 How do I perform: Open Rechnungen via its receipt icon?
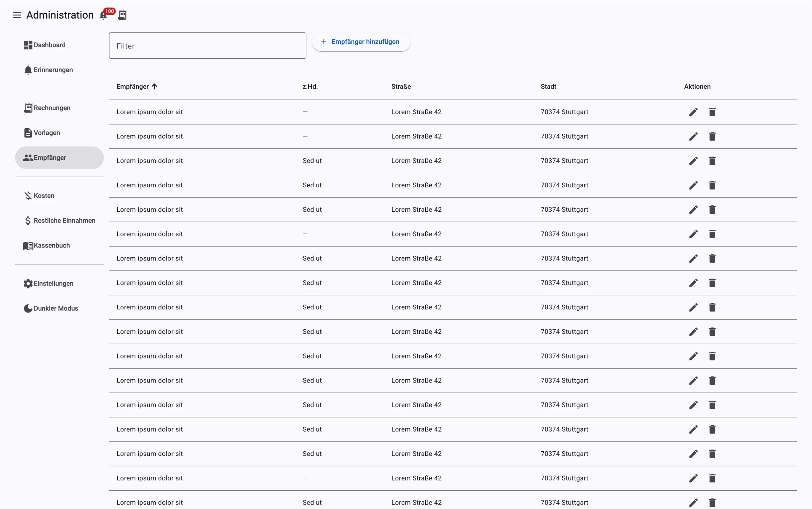pos(28,108)
